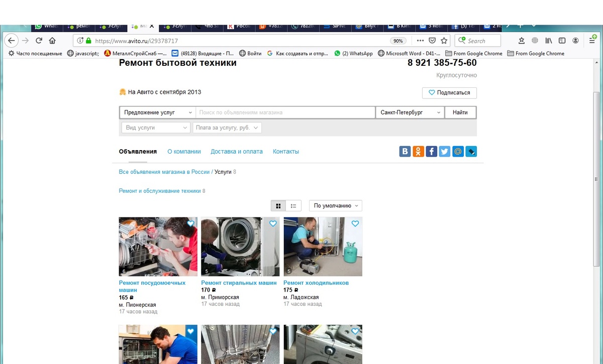Open the refrigerator repair photo thumbnail
603x364 pixels.
point(323,247)
